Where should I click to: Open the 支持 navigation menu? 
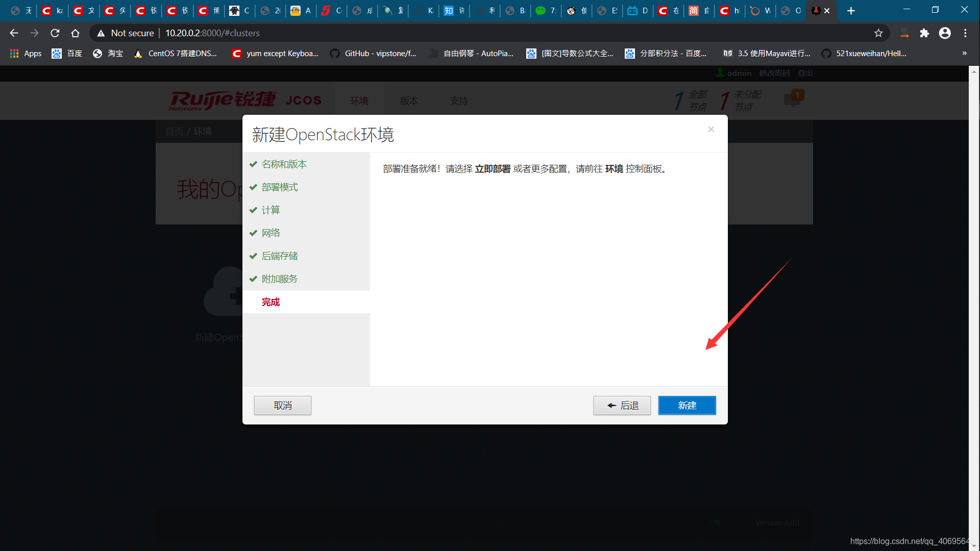coord(459,101)
